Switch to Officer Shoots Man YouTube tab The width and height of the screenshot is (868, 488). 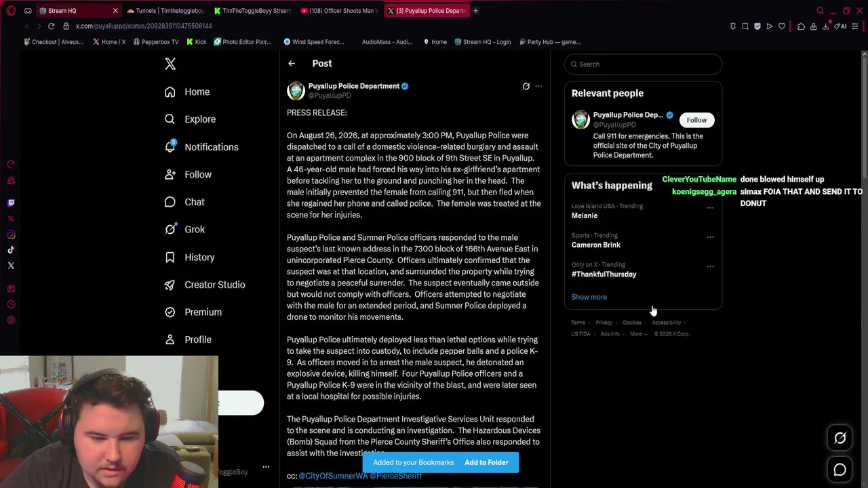(338, 11)
